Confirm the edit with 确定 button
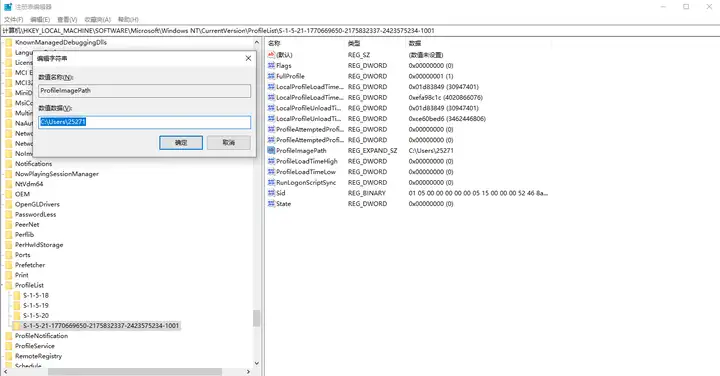This screenshot has height=376, width=720. click(x=181, y=142)
